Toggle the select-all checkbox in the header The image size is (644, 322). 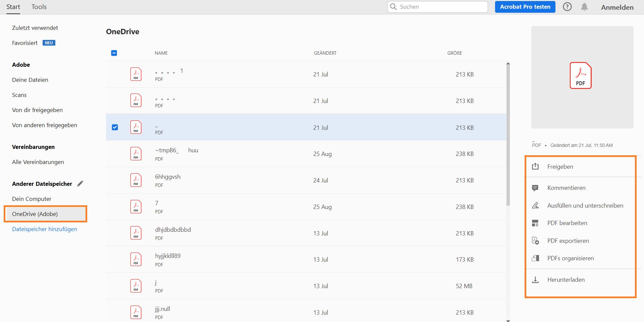click(114, 53)
